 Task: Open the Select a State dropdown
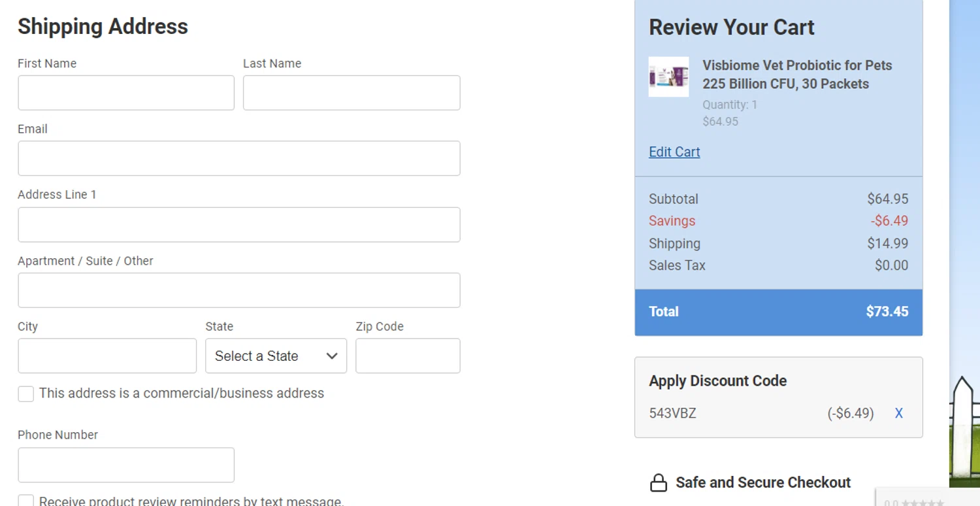[275, 356]
